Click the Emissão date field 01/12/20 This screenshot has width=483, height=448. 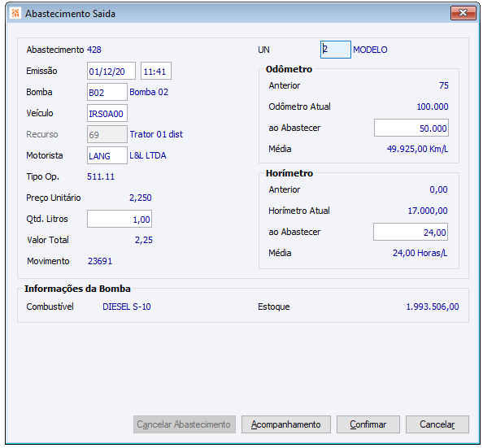pos(111,71)
